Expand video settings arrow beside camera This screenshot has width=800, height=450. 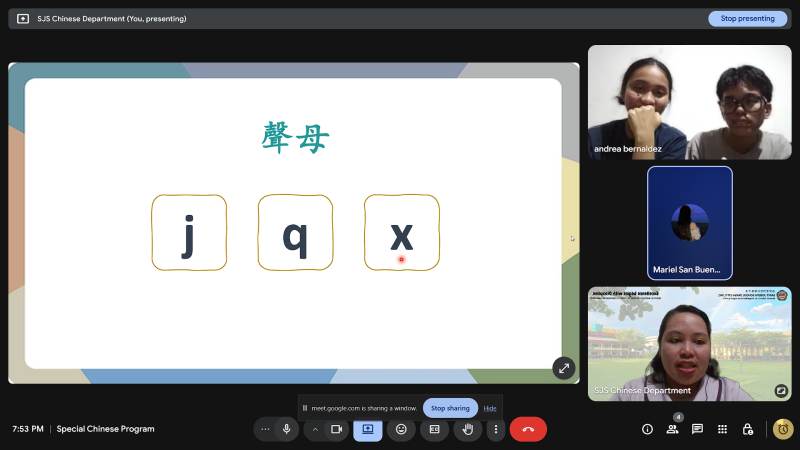(x=315, y=429)
